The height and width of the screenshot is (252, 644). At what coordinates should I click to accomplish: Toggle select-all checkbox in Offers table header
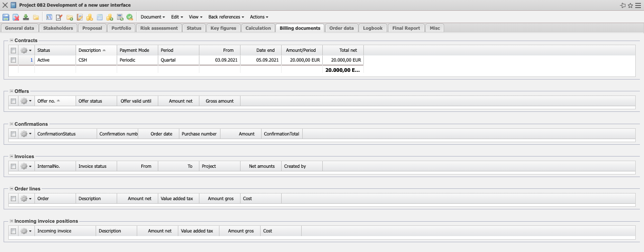pos(13,101)
